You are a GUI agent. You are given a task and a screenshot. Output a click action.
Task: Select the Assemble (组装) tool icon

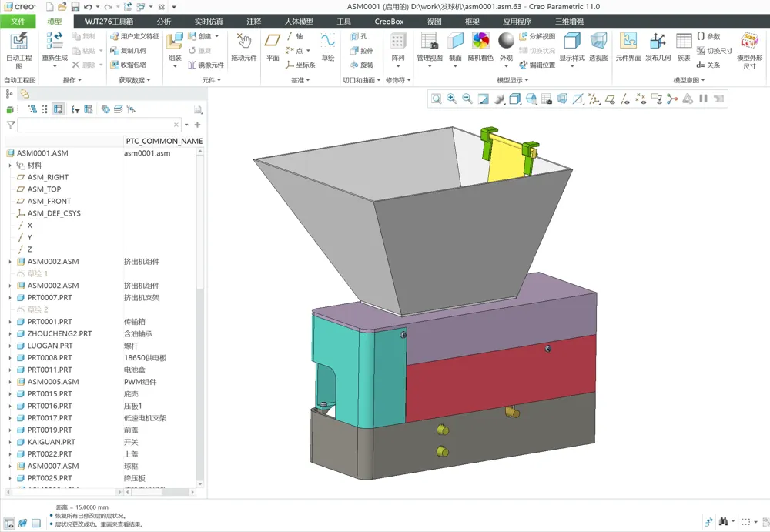(x=174, y=41)
